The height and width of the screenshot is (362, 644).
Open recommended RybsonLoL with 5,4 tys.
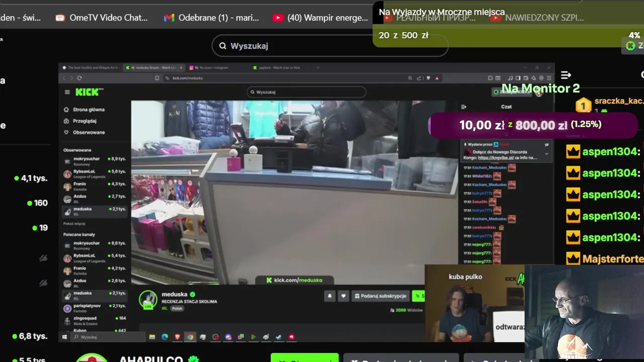pos(94,258)
